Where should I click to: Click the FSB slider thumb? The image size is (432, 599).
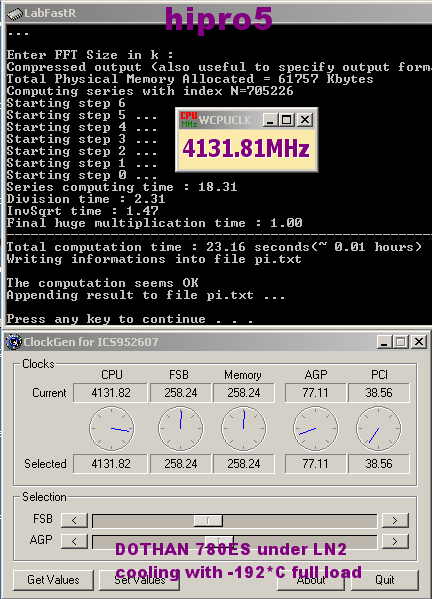click(208, 520)
